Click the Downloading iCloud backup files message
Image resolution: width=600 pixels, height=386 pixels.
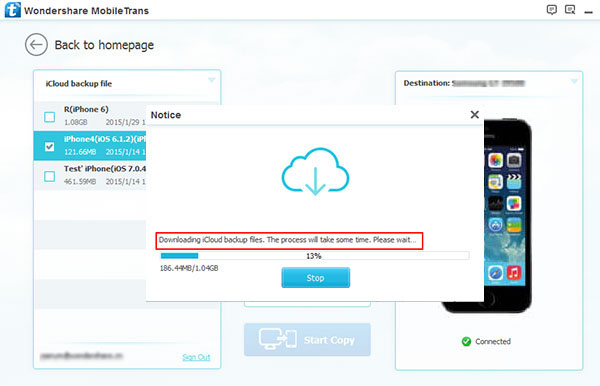coord(287,240)
